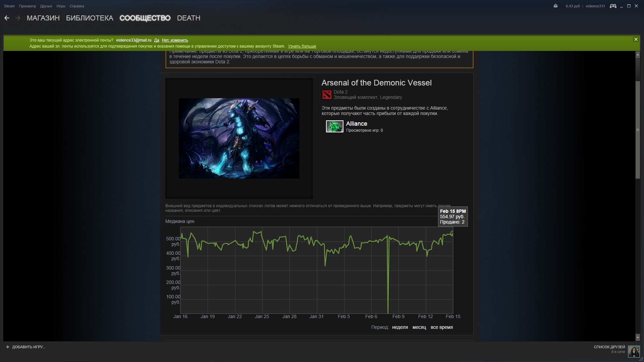This screenshot has width=644, height=362.
Task: Click the page scrollbar up arrow
Action: coord(638,55)
